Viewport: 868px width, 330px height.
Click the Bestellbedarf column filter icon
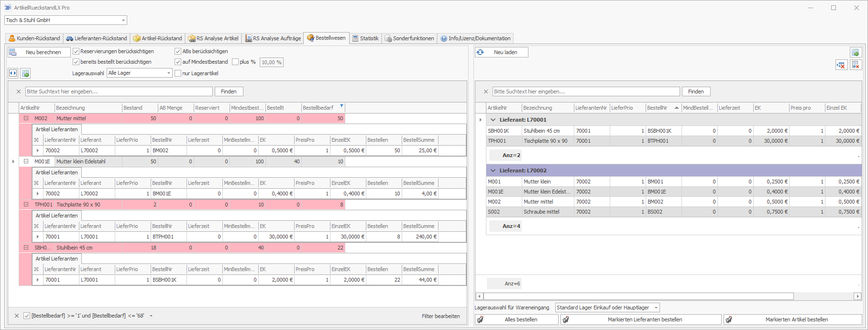341,106
